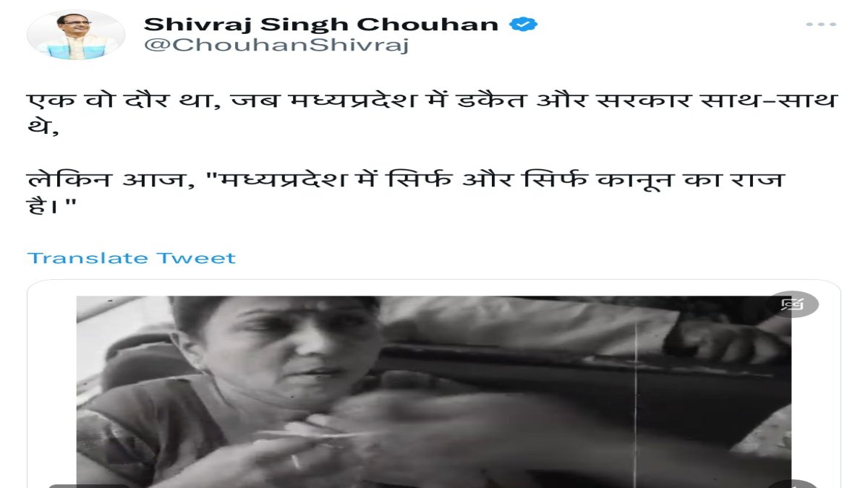Click the tweet paragraph starting with लेकिन आज
Screen dimensions: 868x488
tap(405, 193)
